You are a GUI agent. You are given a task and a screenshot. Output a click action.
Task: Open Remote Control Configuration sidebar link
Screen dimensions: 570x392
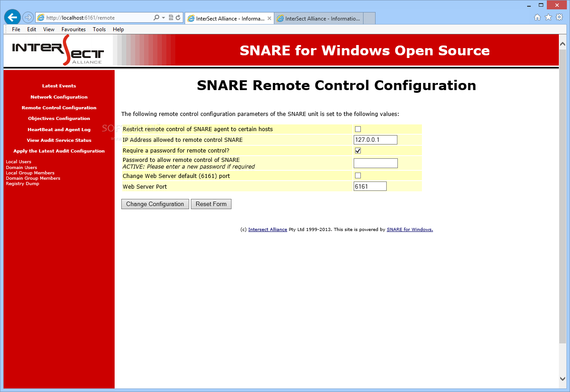tap(59, 108)
